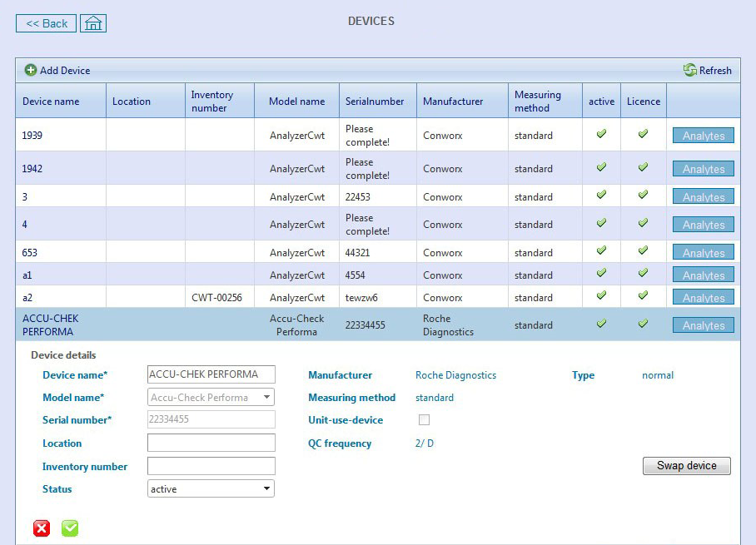Click the active checkmark for device 1939
Image resolution: width=756 pixels, height=545 pixels.
[x=601, y=135]
